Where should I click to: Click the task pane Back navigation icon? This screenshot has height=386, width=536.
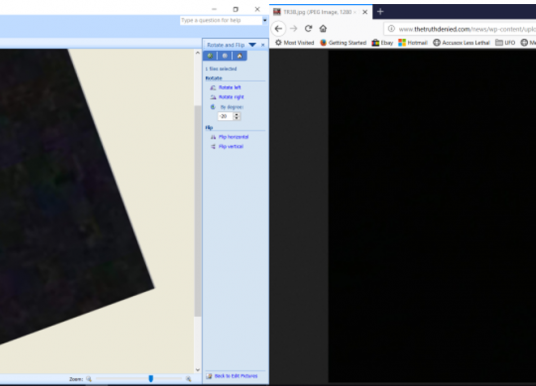pyautogui.click(x=210, y=56)
